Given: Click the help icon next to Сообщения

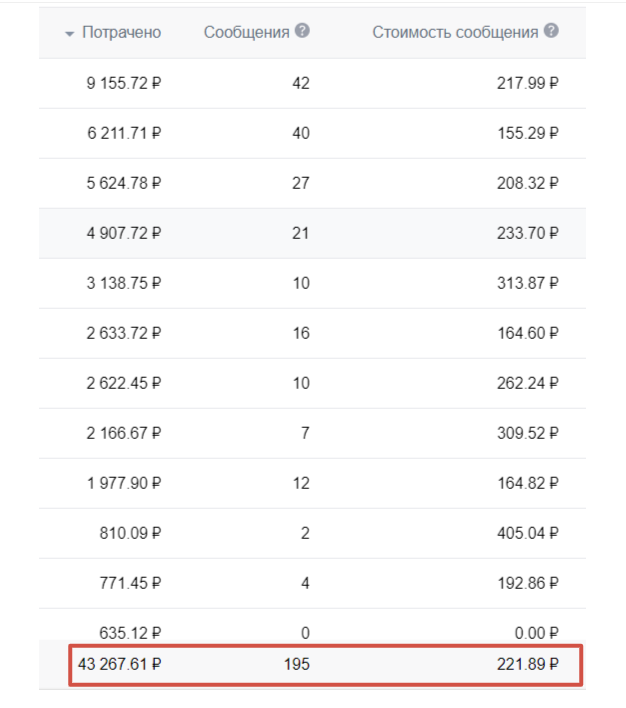Looking at the screenshot, I should click(302, 31).
